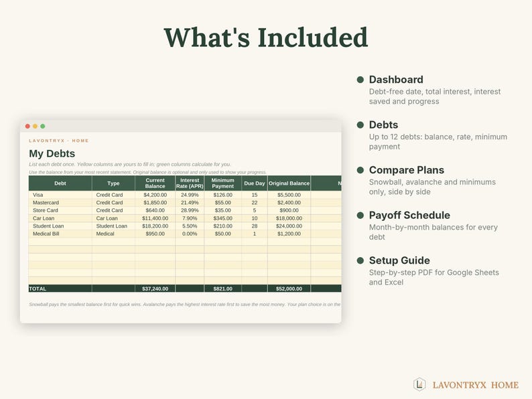Image resolution: width=532 pixels, height=399 pixels.
Task: Select the 'Due Day' column header
Action: point(255,183)
